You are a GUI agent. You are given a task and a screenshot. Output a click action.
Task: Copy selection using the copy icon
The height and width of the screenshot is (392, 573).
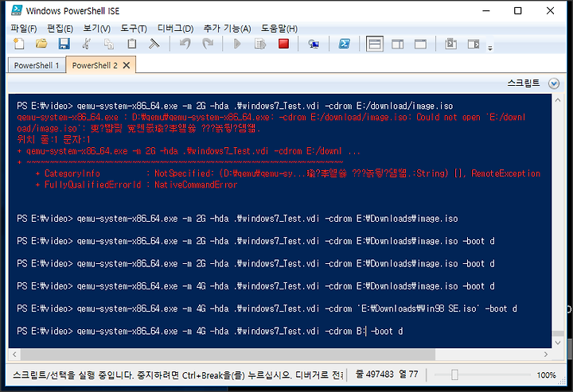point(108,44)
